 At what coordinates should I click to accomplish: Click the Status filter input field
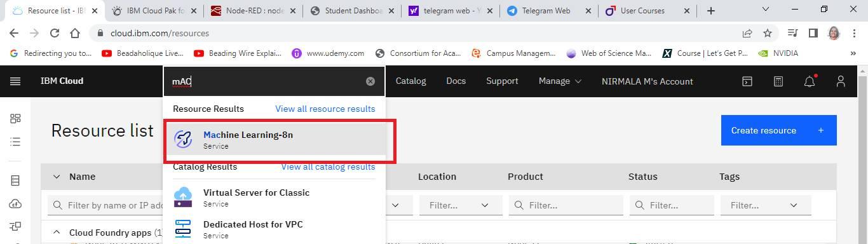[x=672, y=205]
